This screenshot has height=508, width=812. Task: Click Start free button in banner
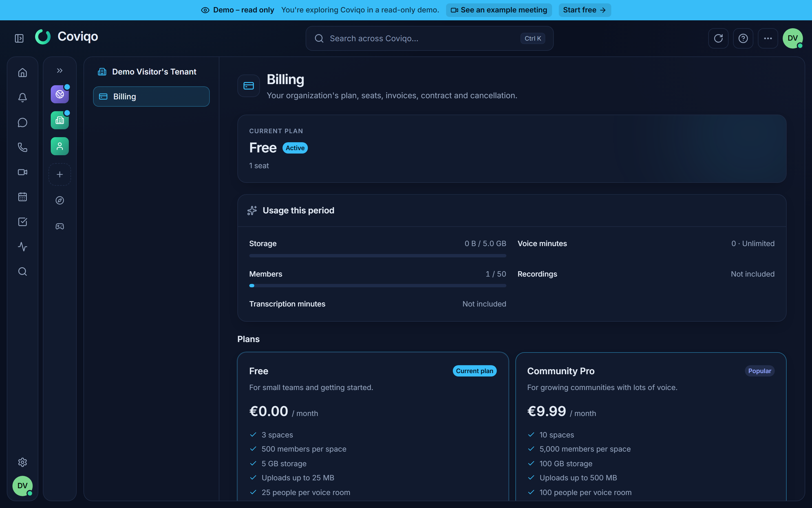click(584, 10)
